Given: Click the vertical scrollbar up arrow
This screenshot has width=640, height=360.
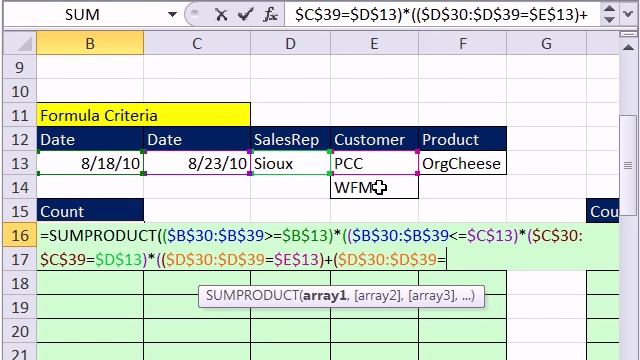Looking at the screenshot, I should (628, 47).
